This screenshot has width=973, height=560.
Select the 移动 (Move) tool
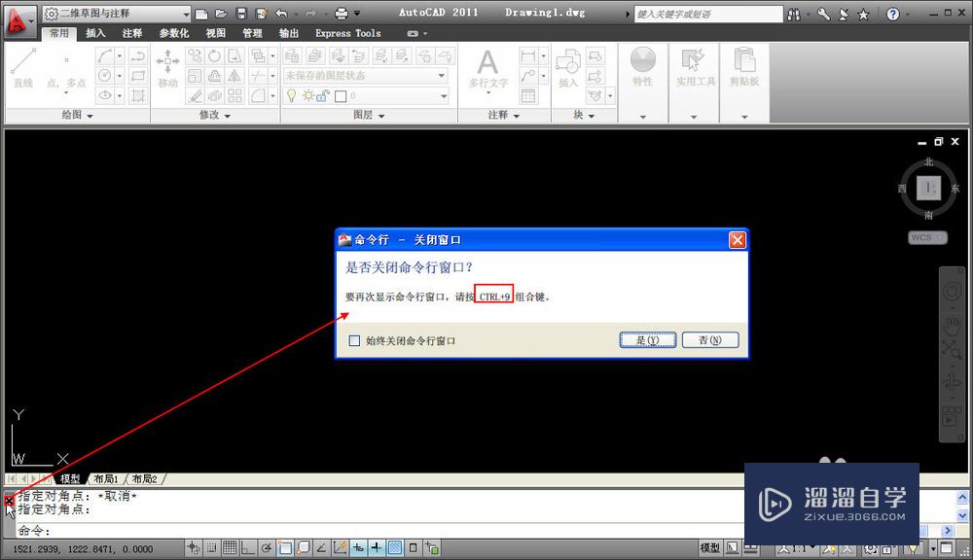[165, 69]
